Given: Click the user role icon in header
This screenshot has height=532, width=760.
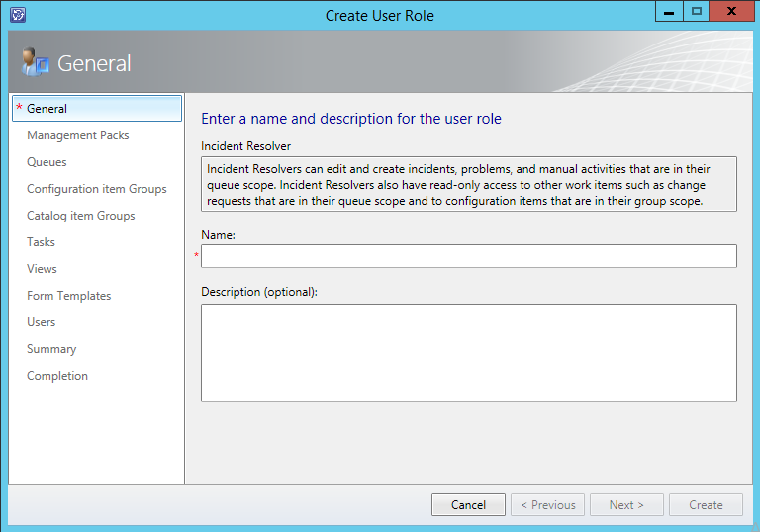Looking at the screenshot, I should [x=35, y=62].
